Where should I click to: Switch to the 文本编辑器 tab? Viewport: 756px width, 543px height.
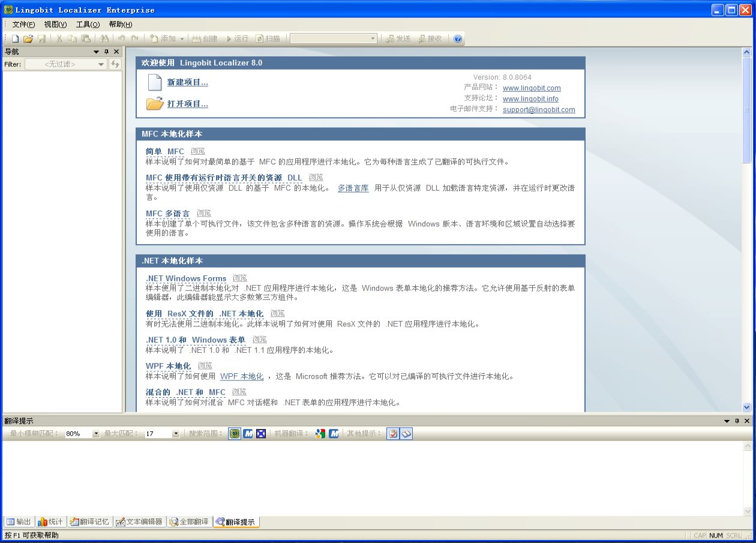click(139, 521)
